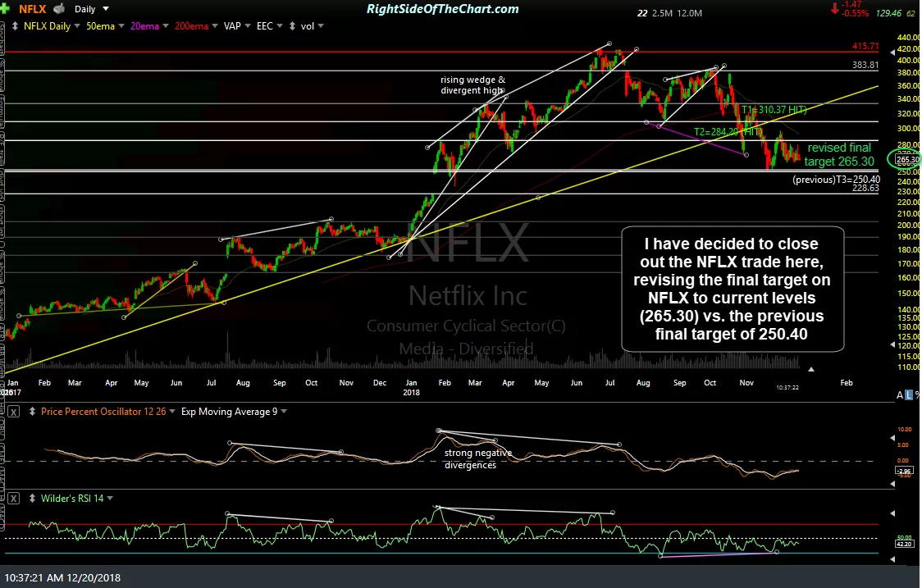This screenshot has width=922, height=588.
Task: Click the 265.30 current price tag on axis
Action: (x=907, y=159)
